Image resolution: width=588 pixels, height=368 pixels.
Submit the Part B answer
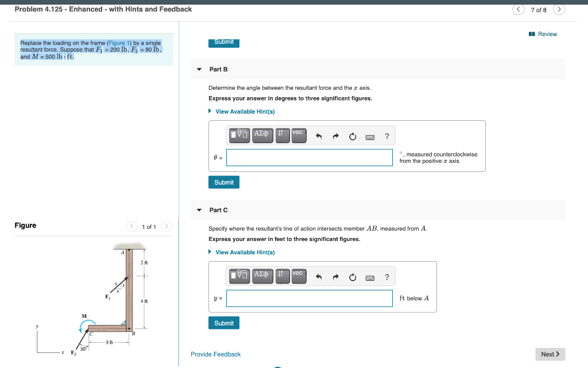(x=223, y=182)
